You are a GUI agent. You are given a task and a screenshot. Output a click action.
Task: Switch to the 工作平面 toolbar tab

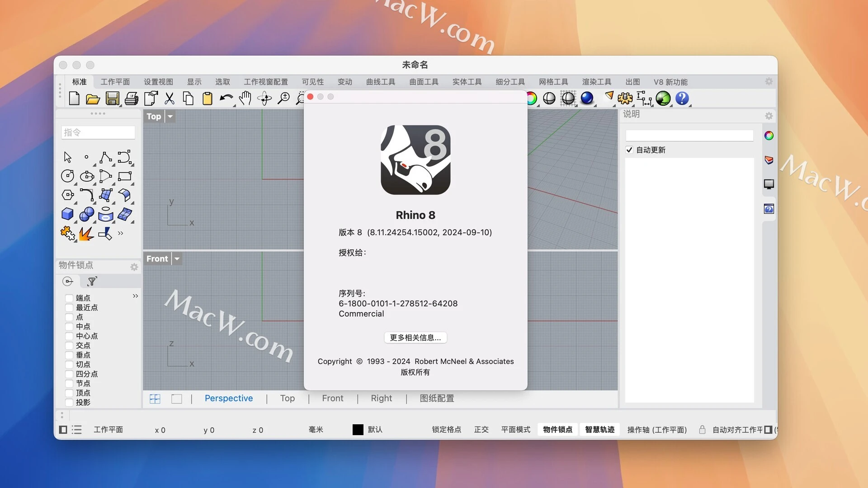tap(115, 82)
